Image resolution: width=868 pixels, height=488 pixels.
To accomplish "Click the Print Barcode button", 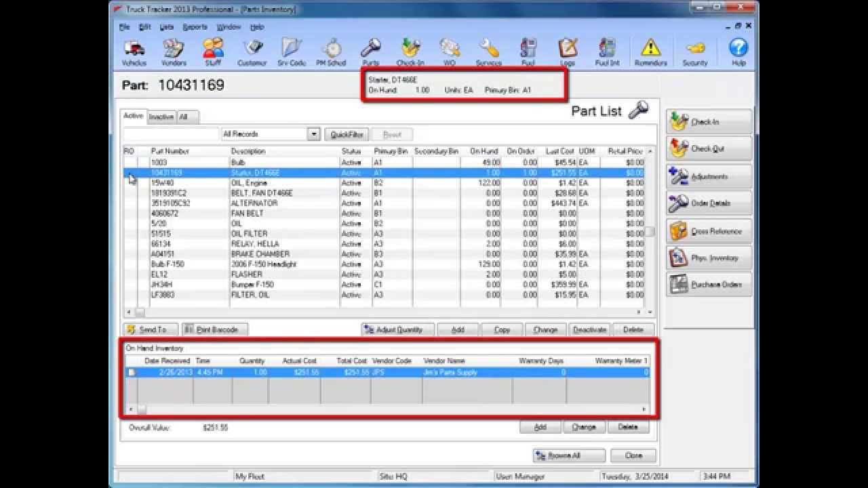I will pyautogui.click(x=215, y=329).
